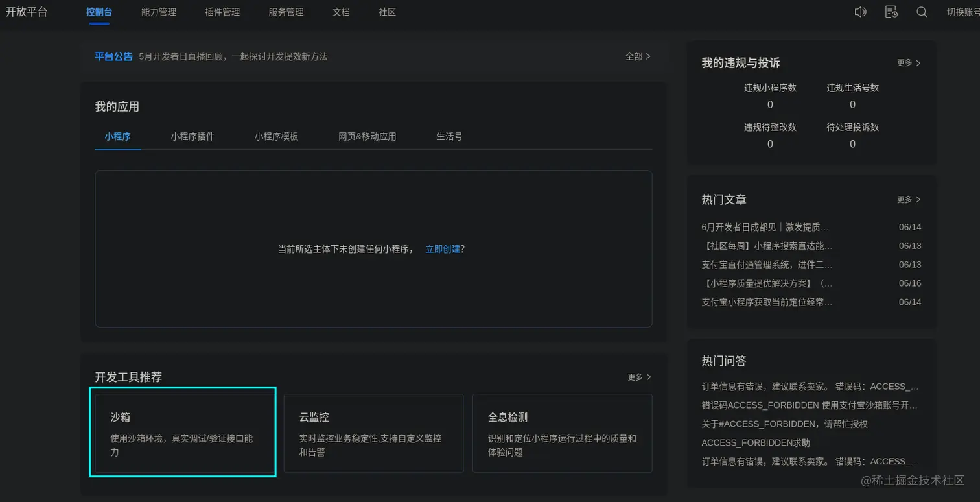Open the document history icon in top bar

(x=891, y=12)
